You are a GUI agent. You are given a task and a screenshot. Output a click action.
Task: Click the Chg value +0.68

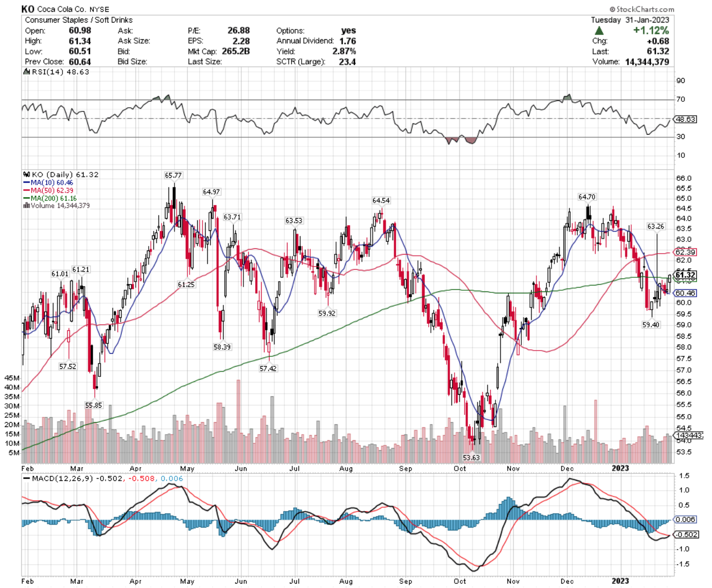658,41
